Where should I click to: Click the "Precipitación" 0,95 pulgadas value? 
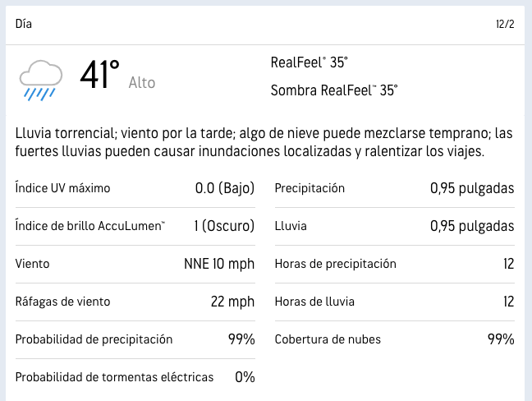pos(472,188)
